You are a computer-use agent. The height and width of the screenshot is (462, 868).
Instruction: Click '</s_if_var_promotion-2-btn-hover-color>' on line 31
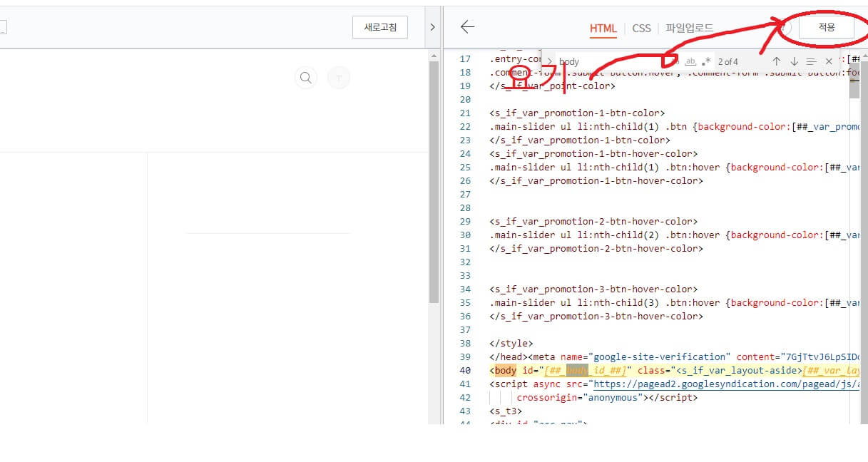click(596, 248)
